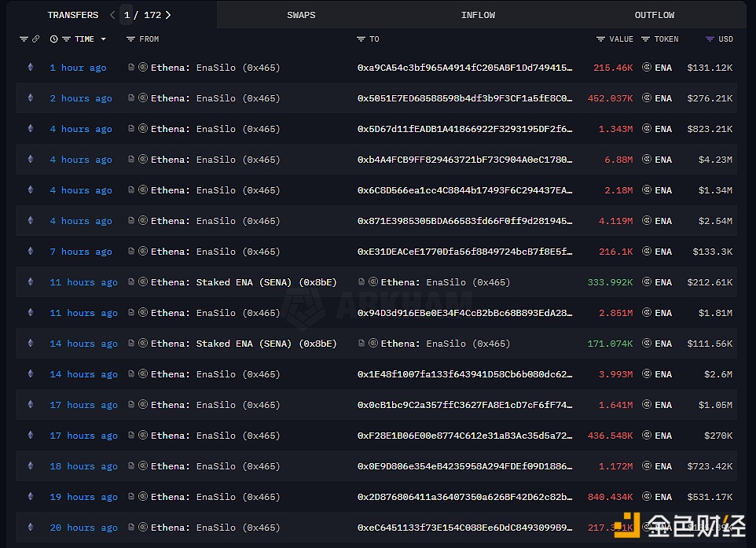Open the FROM column filter
Image resolution: width=756 pixels, height=548 pixels.
(130, 39)
